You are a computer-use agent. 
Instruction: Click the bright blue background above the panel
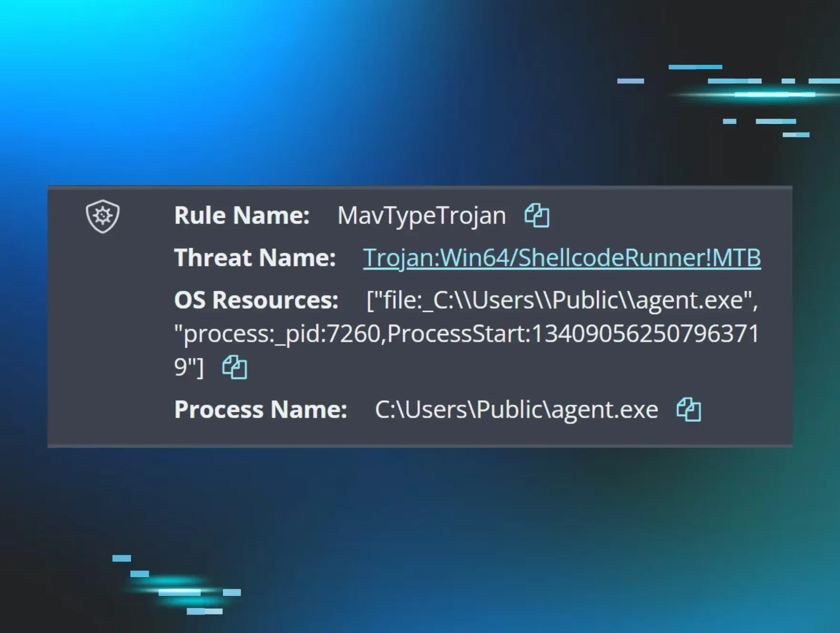[238, 95]
